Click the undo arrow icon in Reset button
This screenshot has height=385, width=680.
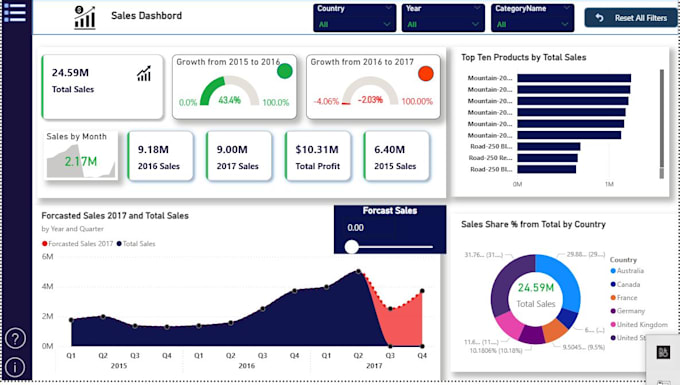coord(599,18)
